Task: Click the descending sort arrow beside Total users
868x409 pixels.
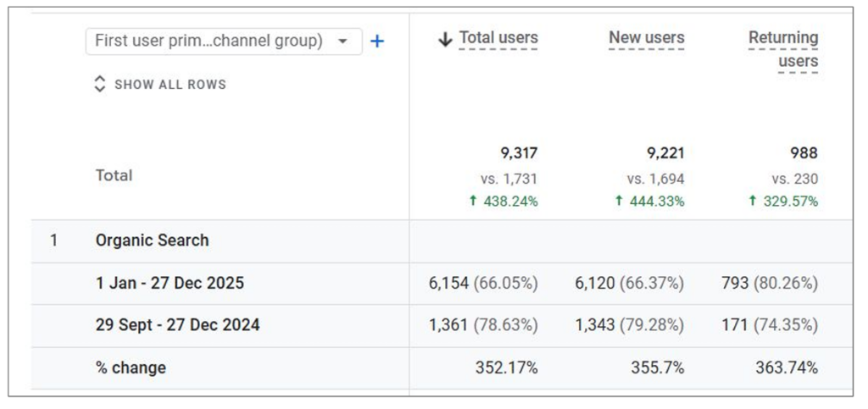Action: point(445,39)
